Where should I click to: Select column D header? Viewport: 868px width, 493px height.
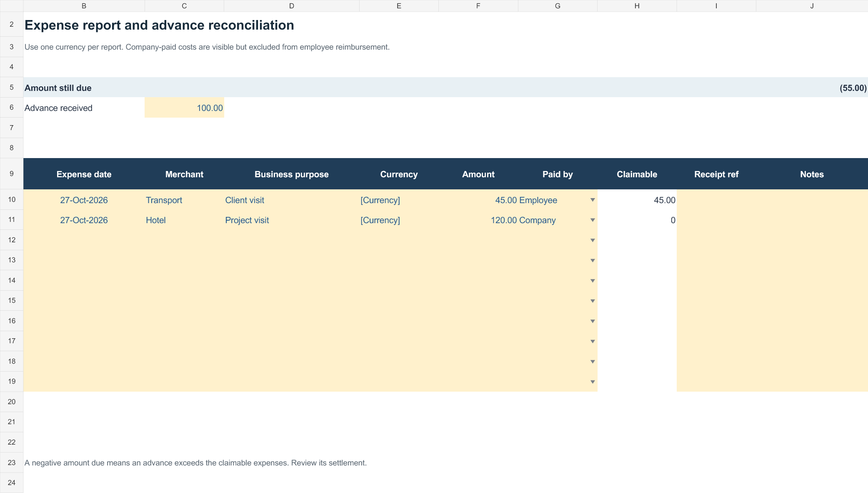[292, 6]
